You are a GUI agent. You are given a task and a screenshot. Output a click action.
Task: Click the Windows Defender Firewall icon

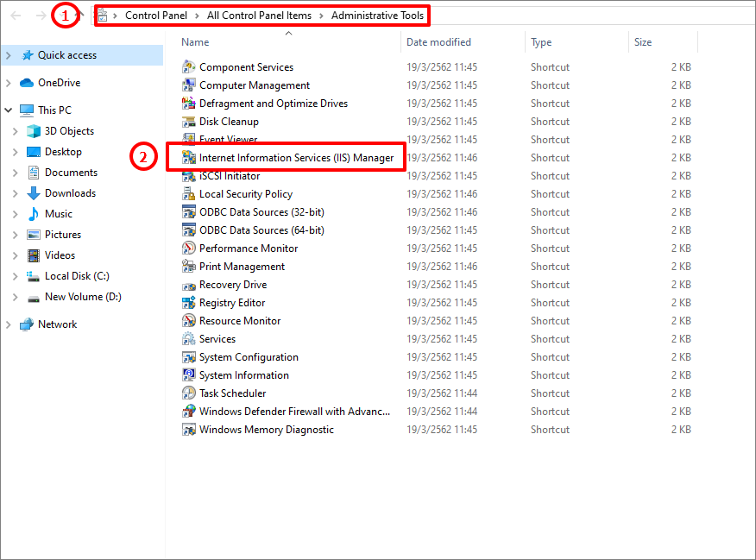point(188,412)
